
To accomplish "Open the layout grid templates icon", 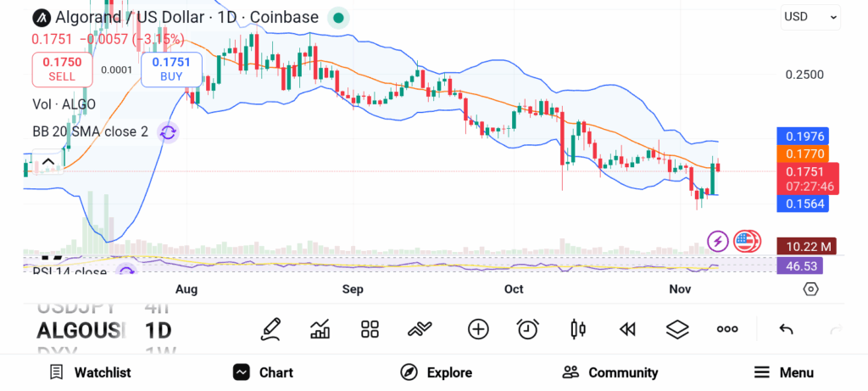I will point(370,329).
